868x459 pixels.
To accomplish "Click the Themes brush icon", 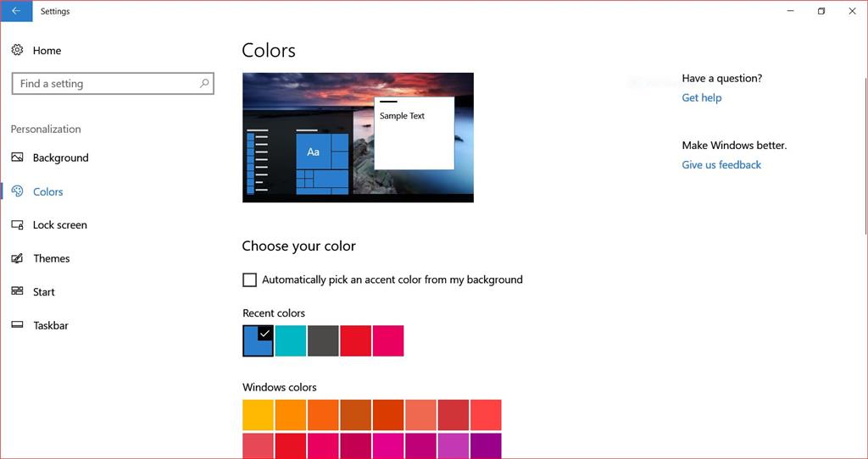I will (17, 258).
